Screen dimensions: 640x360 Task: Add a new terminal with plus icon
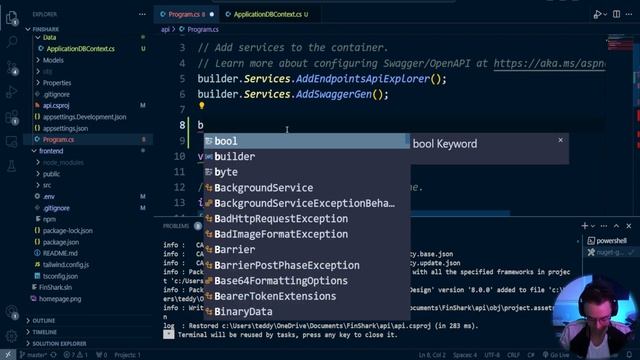click(x=584, y=226)
